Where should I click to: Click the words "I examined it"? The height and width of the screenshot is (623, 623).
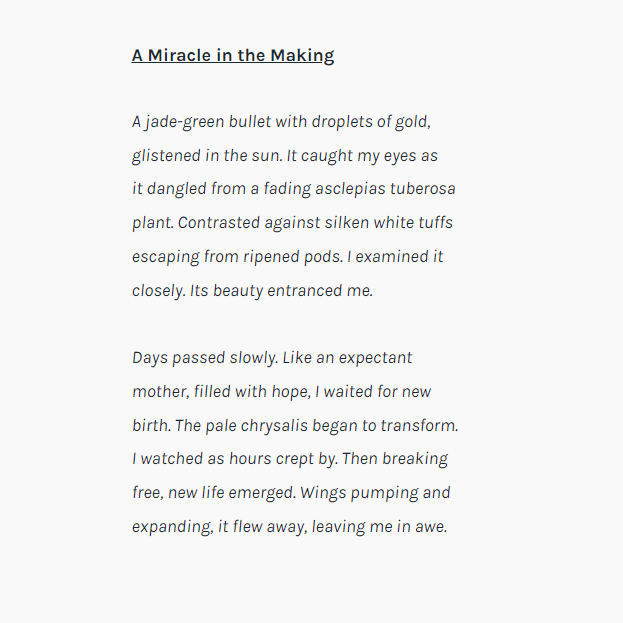click(x=396, y=257)
